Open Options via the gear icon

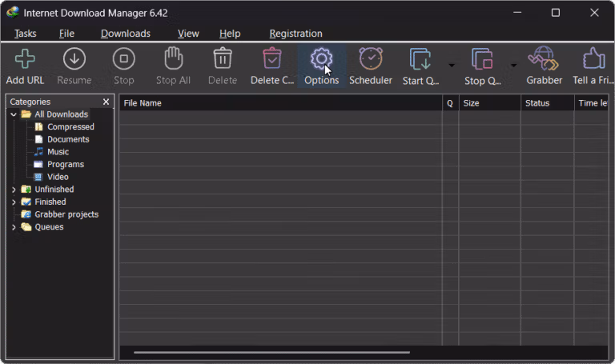[x=321, y=58]
